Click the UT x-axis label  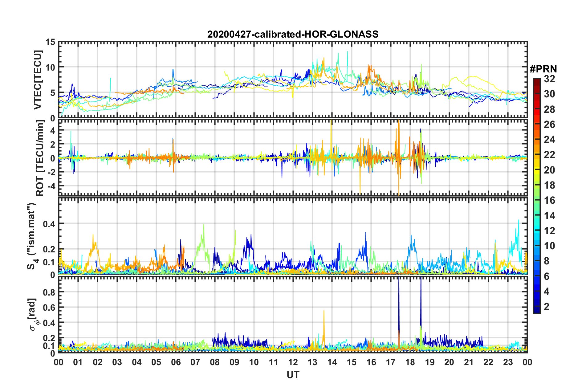pyautogui.click(x=293, y=375)
